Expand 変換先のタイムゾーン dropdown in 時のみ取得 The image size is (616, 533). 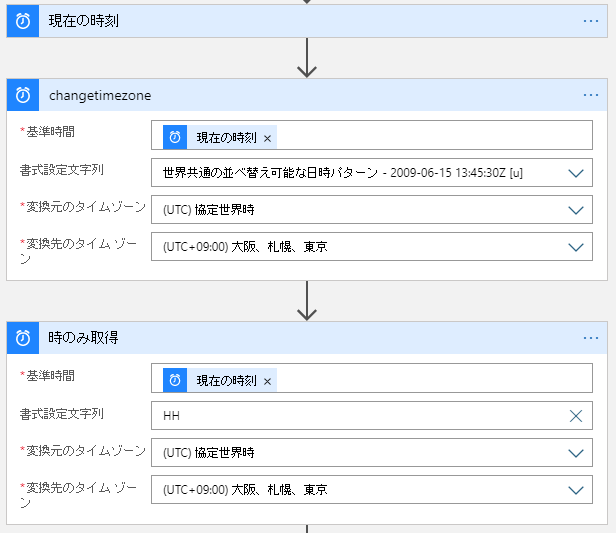click(576, 490)
